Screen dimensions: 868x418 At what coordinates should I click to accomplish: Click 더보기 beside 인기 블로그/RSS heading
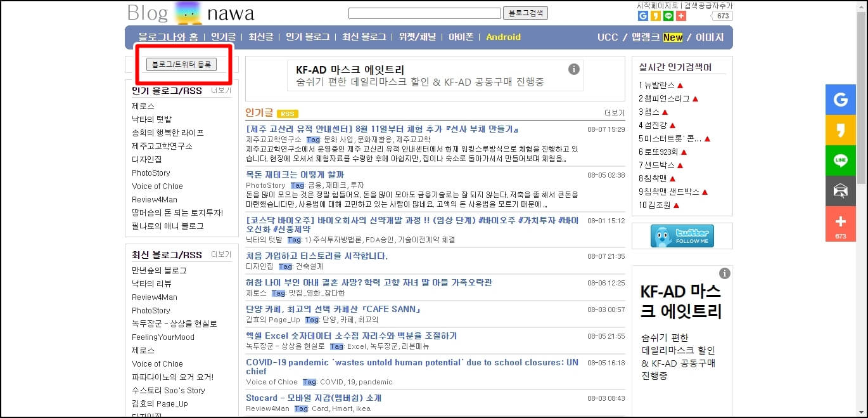[221, 91]
